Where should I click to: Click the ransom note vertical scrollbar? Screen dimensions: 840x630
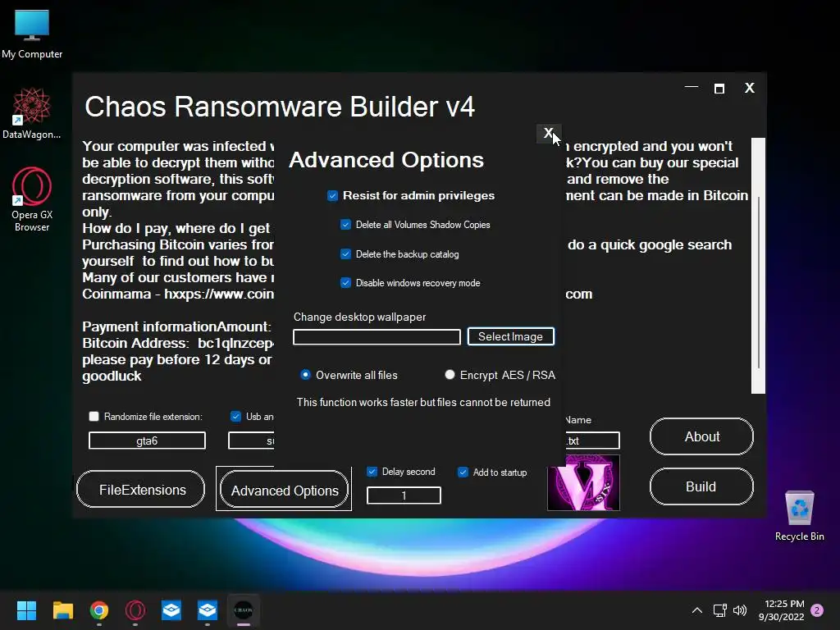click(758, 266)
